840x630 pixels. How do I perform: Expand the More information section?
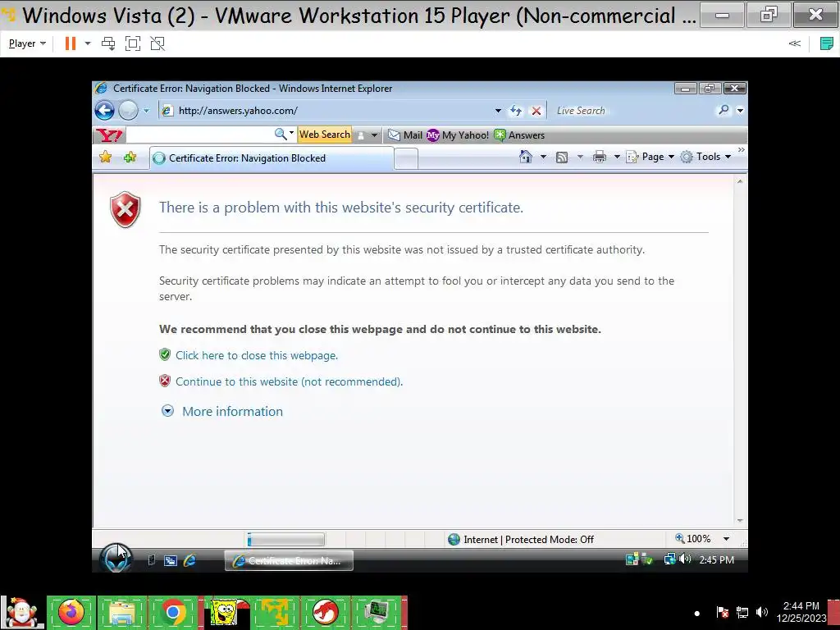point(222,411)
